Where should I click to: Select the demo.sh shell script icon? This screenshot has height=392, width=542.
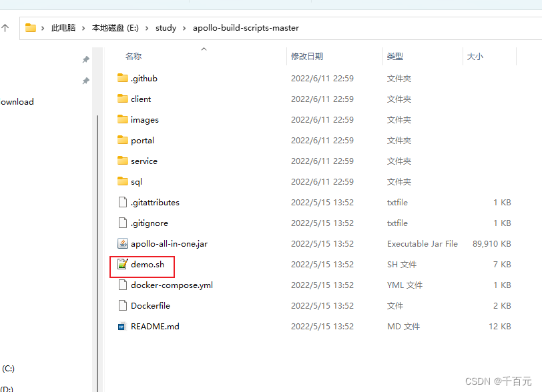click(x=123, y=264)
